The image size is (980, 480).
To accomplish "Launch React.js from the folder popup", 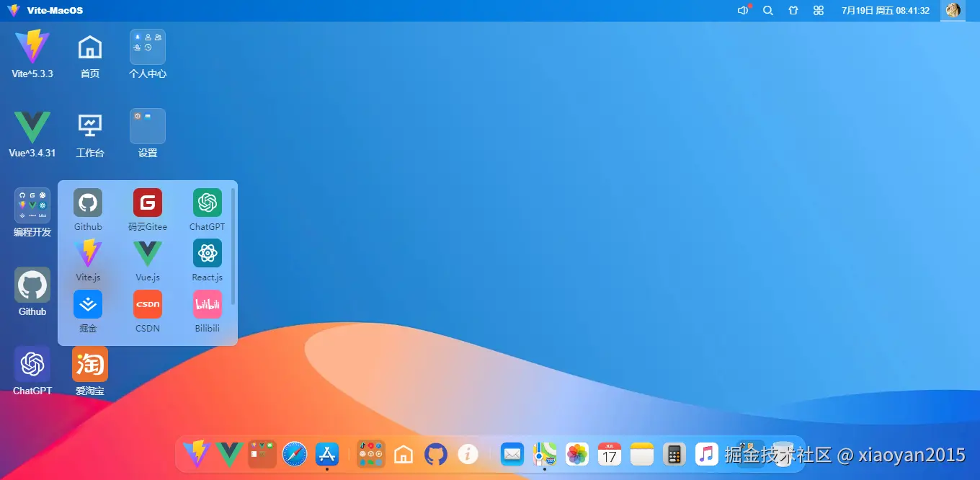I will click(x=208, y=254).
